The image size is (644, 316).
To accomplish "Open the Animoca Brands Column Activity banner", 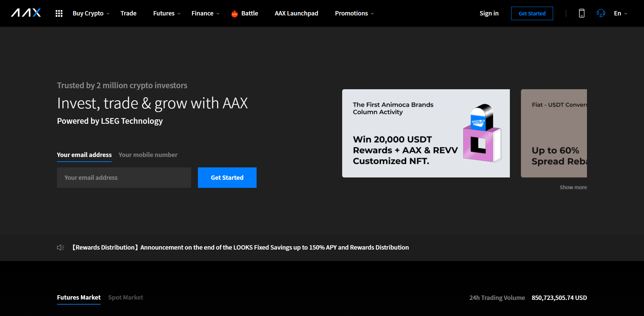I will [x=426, y=133].
